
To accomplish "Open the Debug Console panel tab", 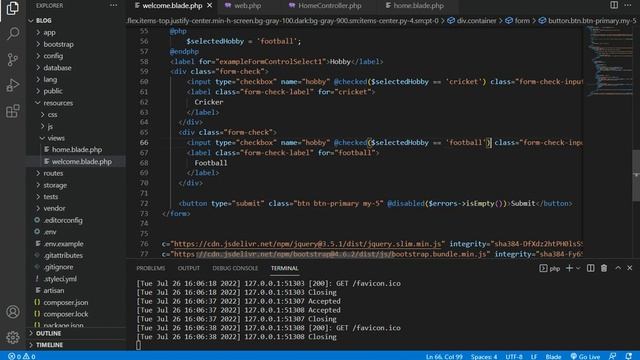I will pos(235,268).
